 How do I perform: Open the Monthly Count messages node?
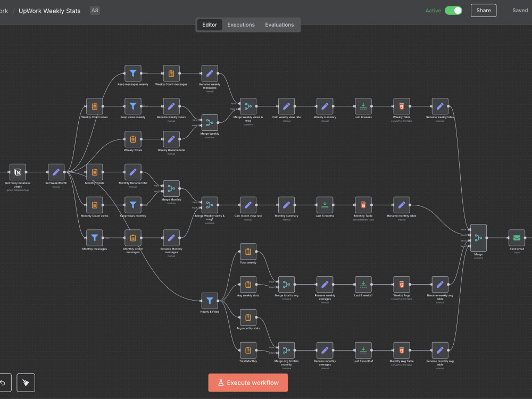click(132, 238)
